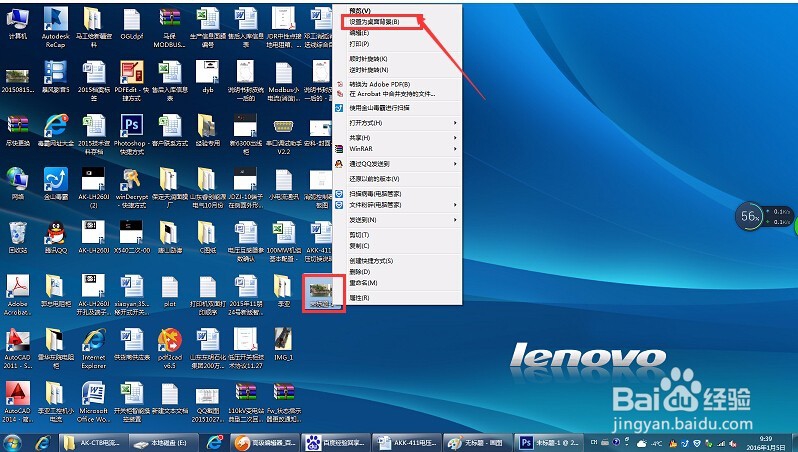Expand the 打开方式(H) submenu
798x452 pixels.
tap(397, 123)
